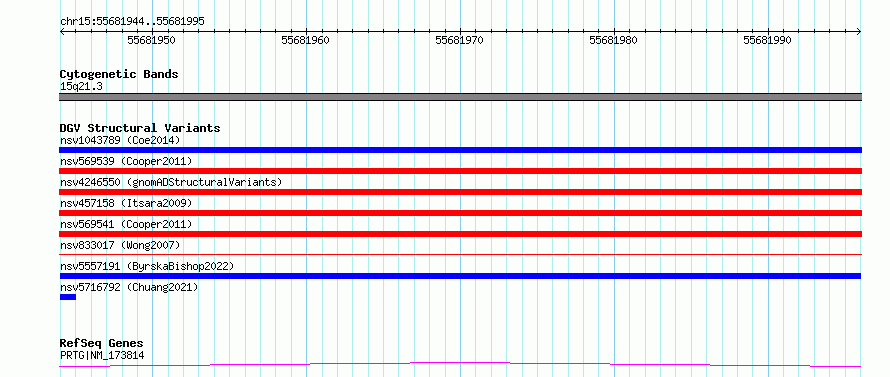This screenshot has height=377, width=890.
Task: Click the 15q21.3 band label
Action: pos(81,87)
